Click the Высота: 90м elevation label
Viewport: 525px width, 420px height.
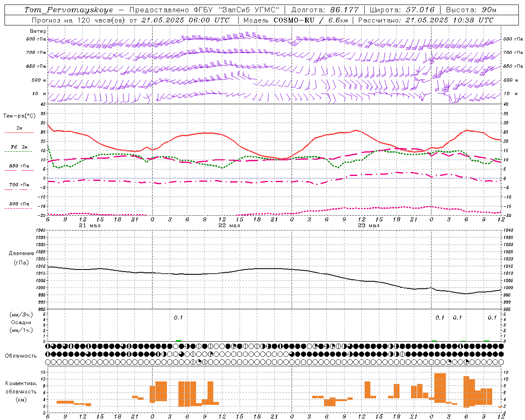(471, 10)
